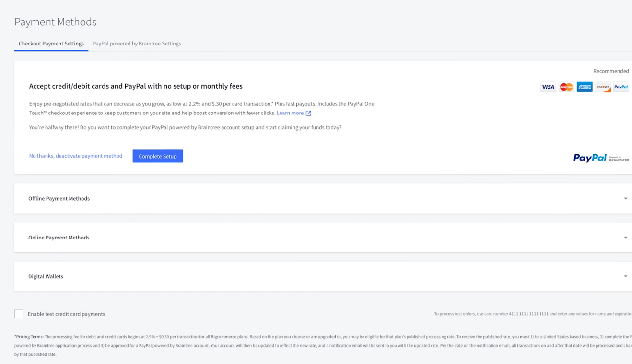Click the Payment Methods page heading
This screenshot has height=364, width=632.
[55, 22]
